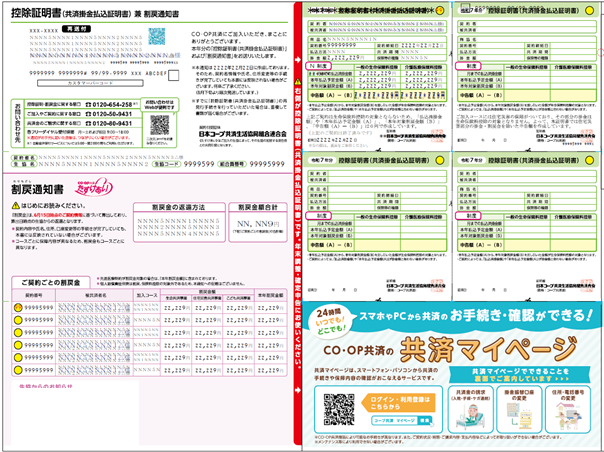Click the warning triangle beside はじめにお読みください
This screenshot has width=604, height=452.
(x=16, y=203)
